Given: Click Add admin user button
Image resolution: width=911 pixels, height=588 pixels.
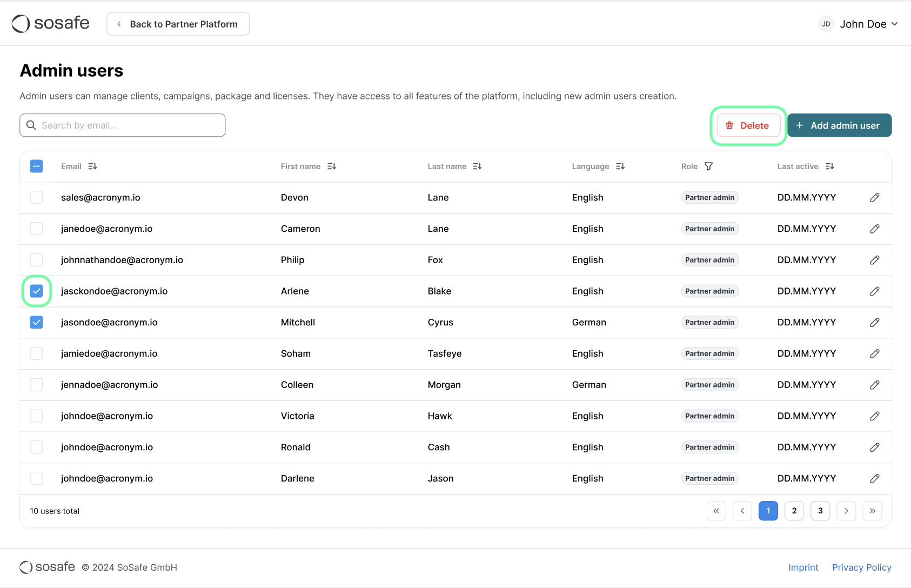Looking at the screenshot, I should pos(839,125).
